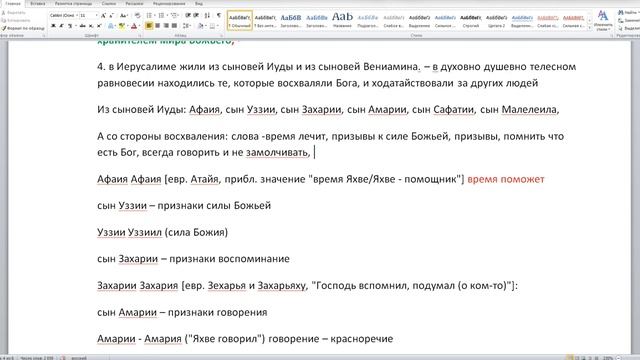Apply the Подзаголовок style
Viewport: 640px width, 360px height.
(x=368, y=20)
